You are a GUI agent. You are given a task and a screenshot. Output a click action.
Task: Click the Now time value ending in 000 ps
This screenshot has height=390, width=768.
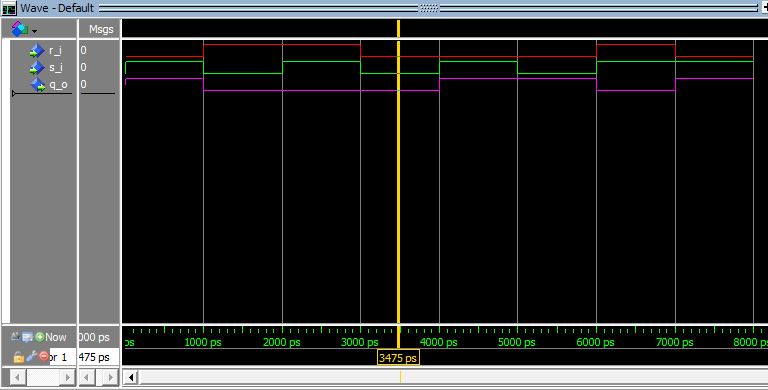94,338
